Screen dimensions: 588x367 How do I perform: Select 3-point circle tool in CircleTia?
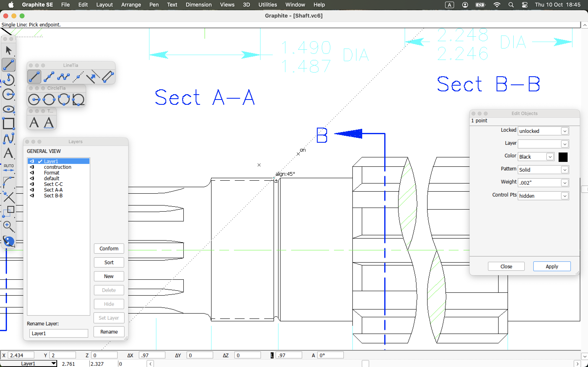(x=64, y=99)
